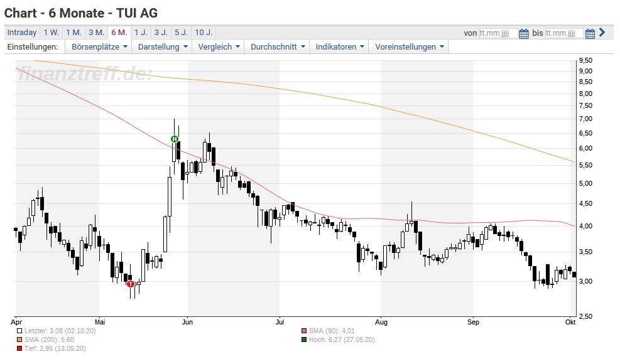Expand the Durchschnitt dropdown
Screen dimensions: 620x364
[277, 46]
